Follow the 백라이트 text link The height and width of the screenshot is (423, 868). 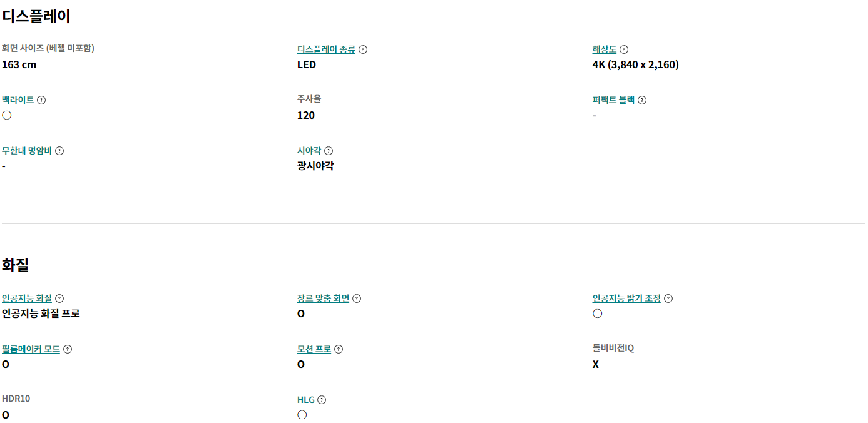click(x=18, y=100)
